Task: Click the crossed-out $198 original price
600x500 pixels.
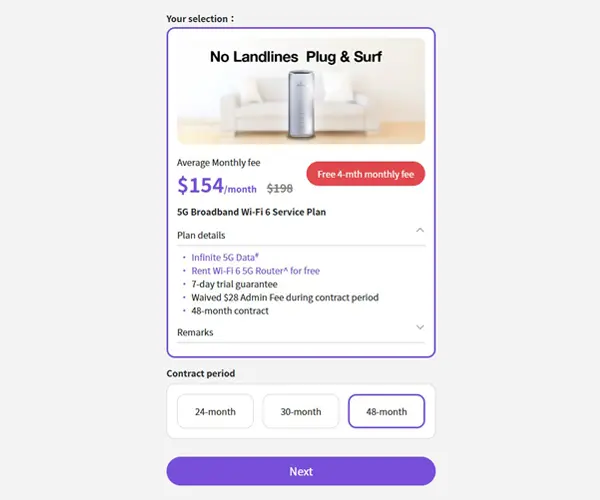Action: click(280, 188)
